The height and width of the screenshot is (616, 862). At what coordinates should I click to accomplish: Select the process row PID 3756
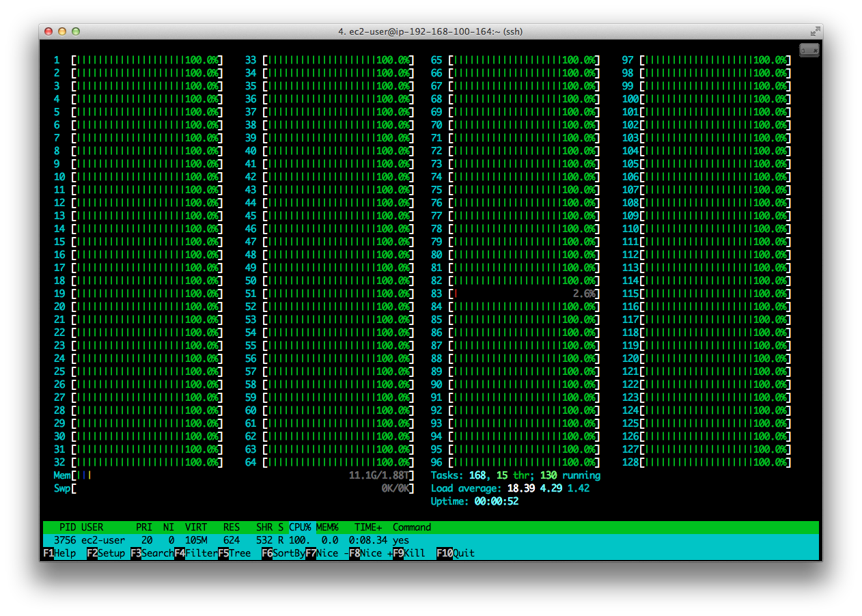[431, 540]
